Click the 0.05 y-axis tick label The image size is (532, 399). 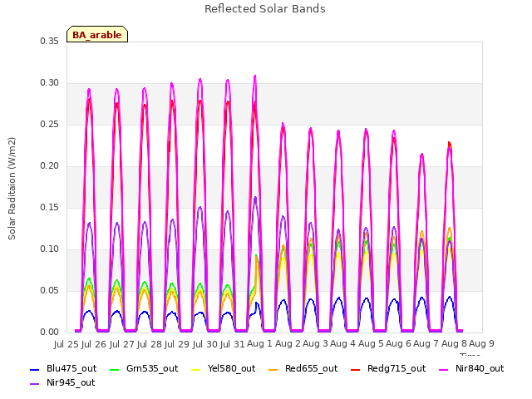coord(49,290)
